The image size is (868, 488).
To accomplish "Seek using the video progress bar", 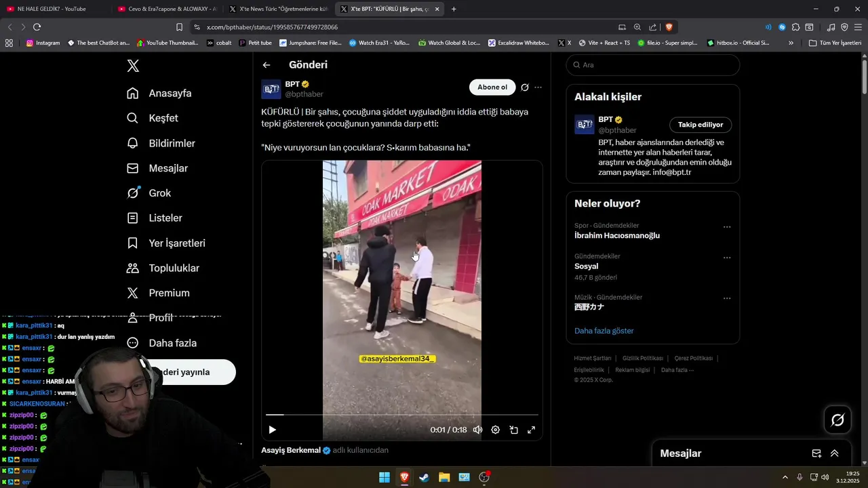I will (x=401, y=414).
